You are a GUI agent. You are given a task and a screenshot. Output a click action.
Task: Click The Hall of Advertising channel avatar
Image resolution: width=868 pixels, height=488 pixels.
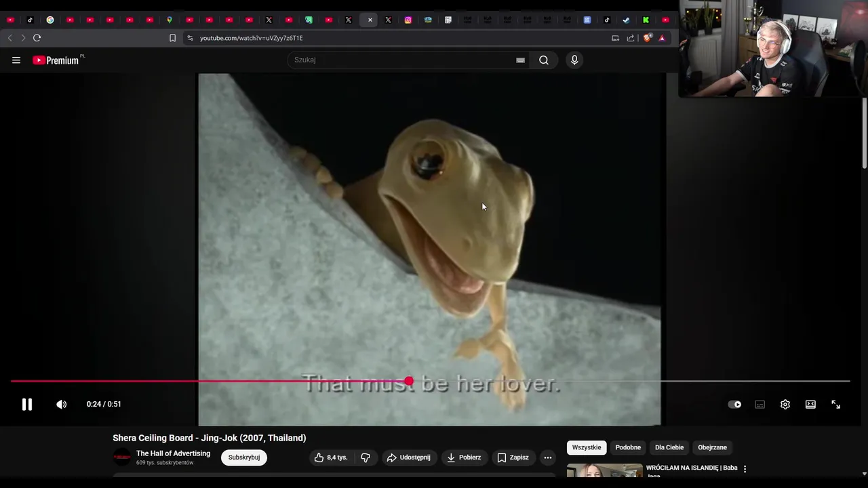(x=122, y=457)
